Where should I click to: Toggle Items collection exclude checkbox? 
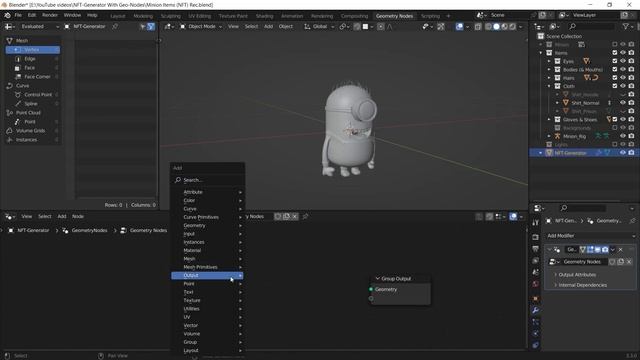[x=615, y=53]
